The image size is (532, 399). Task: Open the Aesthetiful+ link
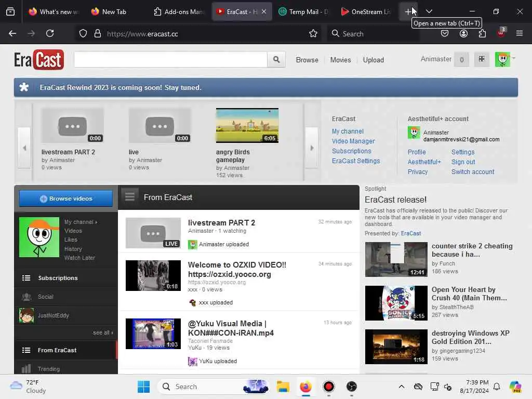pos(424,162)
